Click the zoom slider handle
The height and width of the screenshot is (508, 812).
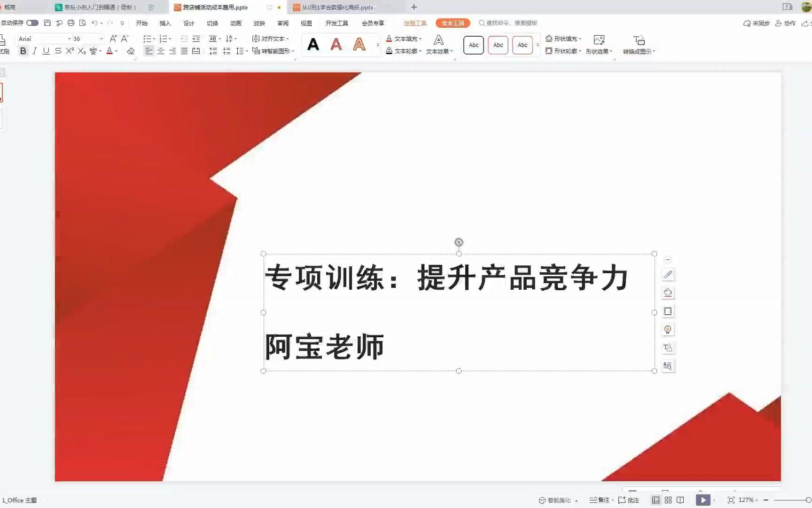click(x=808, y=500)
